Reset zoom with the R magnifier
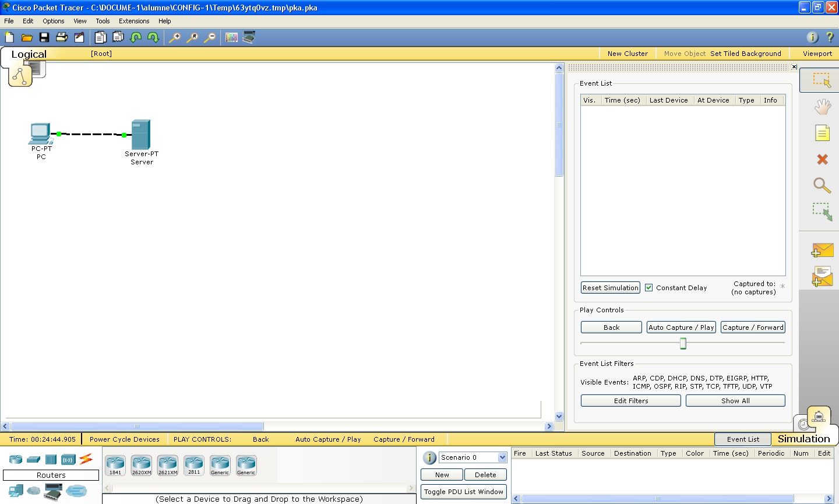This screenshot has height=504, width=839. coord(192,37)
